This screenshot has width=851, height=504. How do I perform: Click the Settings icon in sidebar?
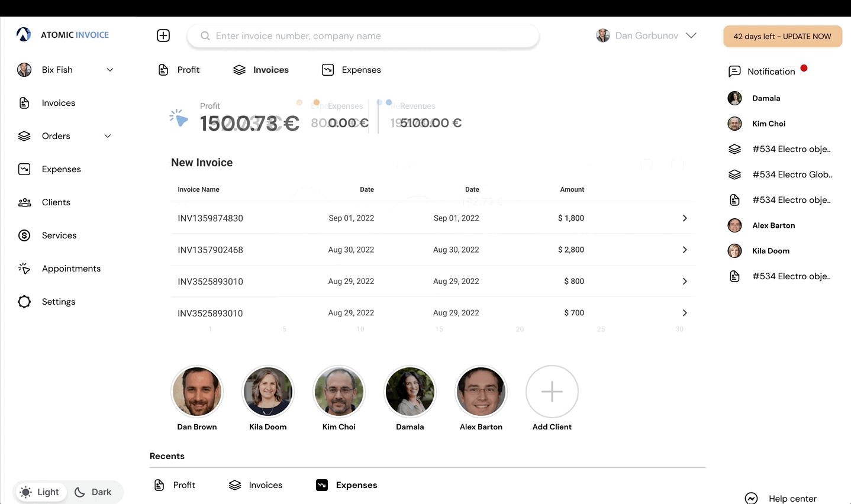[x=24, y=302]
